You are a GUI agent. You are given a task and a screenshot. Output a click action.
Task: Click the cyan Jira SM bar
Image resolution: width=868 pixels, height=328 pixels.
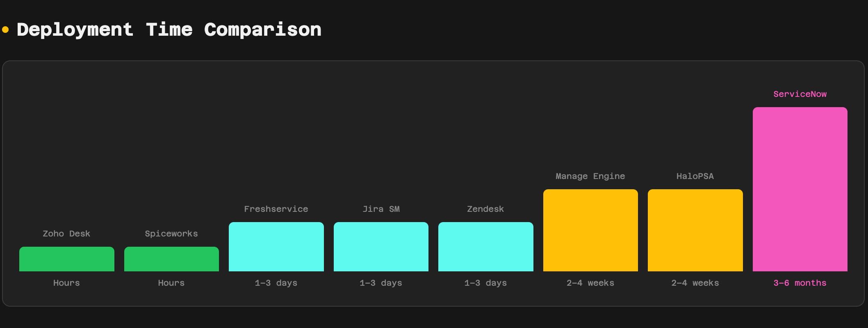point(381,247)
